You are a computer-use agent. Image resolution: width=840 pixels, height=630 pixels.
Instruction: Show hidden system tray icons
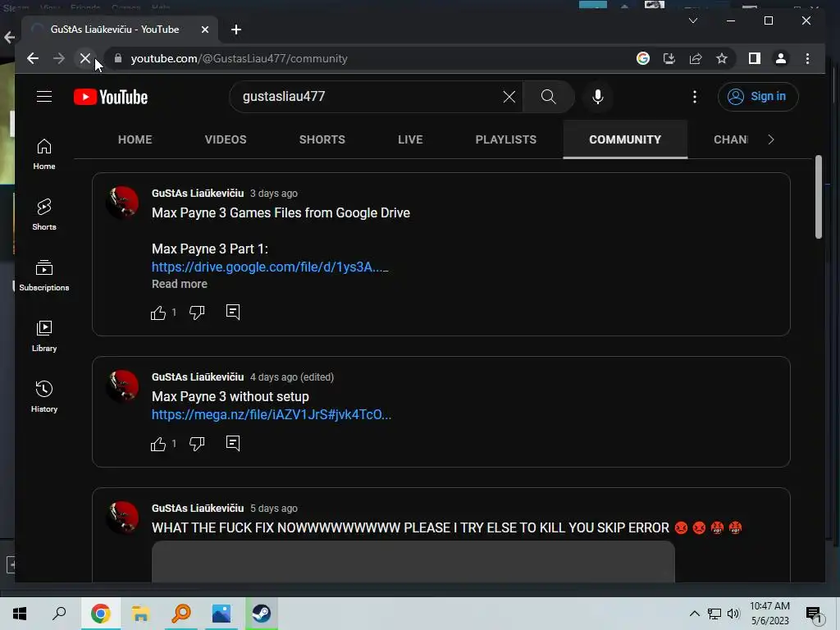coord(694,614)
